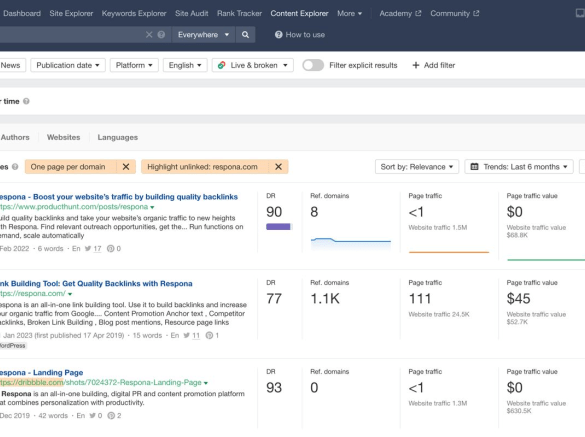Open the dribbble.com shots URL link

click(x=101, y=383)
